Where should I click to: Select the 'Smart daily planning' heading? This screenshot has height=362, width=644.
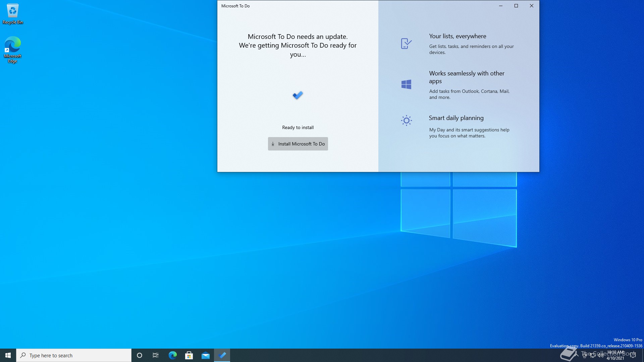(456, 118)
